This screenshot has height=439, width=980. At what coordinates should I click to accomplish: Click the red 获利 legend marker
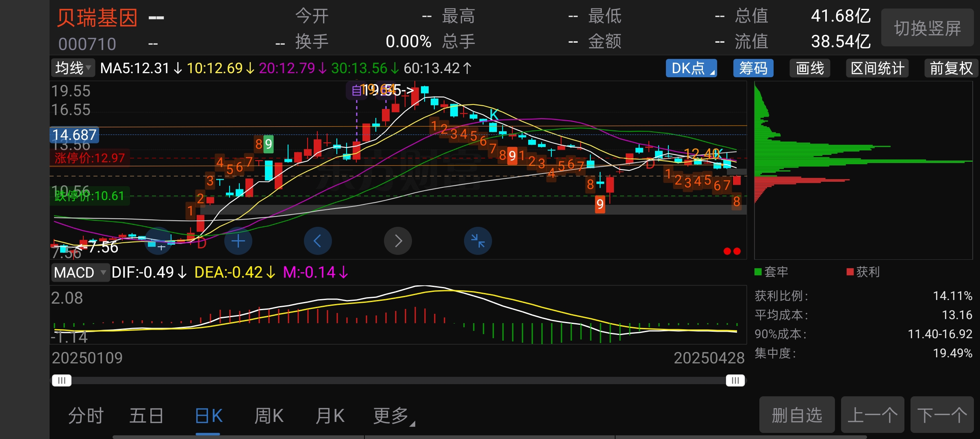[850, 272]
